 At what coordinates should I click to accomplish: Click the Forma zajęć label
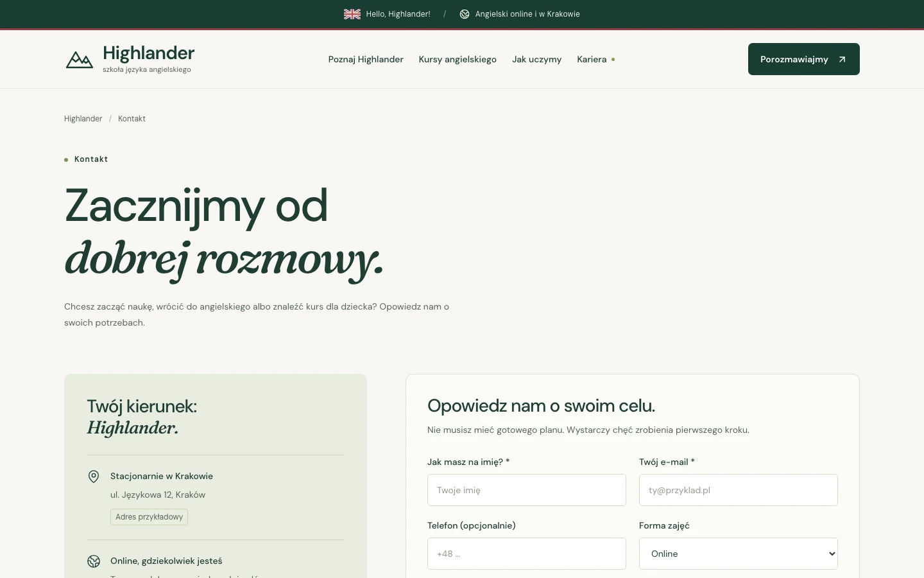(x=664, y=525)
